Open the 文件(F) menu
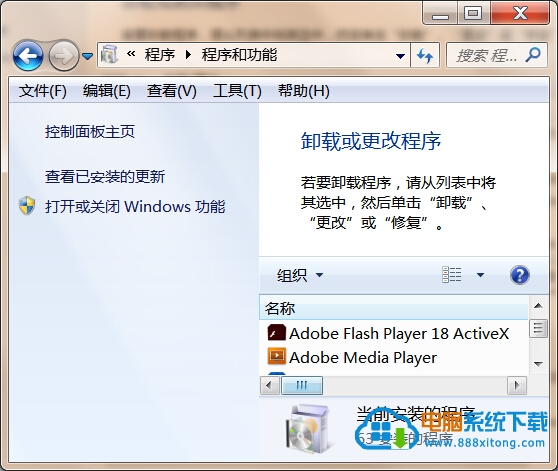The height and width of the screenshot is (471, 558). coord(43,91)
